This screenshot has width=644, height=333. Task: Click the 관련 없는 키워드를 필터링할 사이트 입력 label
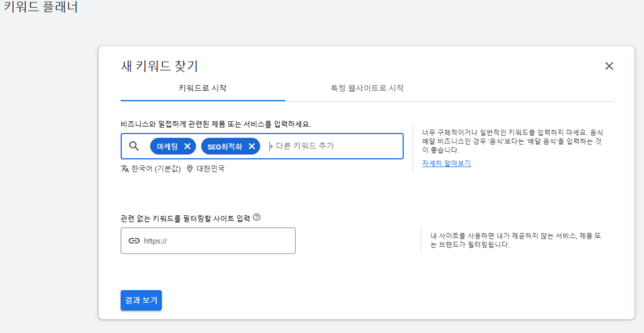pos(186,218)
